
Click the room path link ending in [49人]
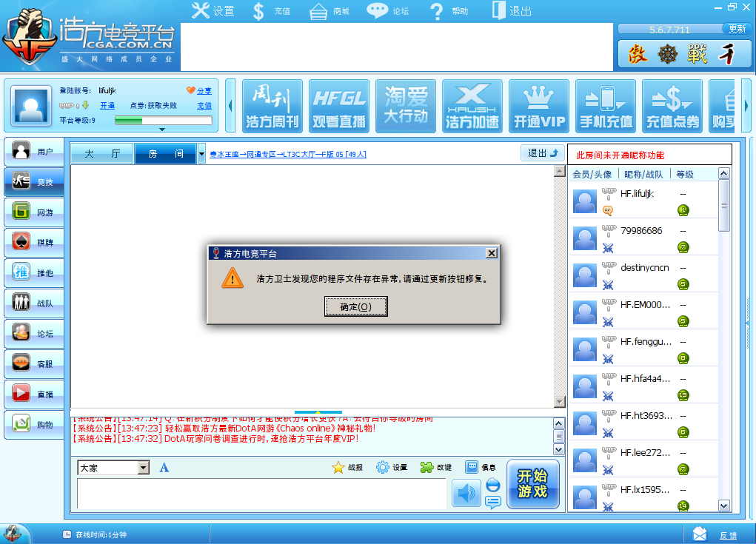pos(288,154)
